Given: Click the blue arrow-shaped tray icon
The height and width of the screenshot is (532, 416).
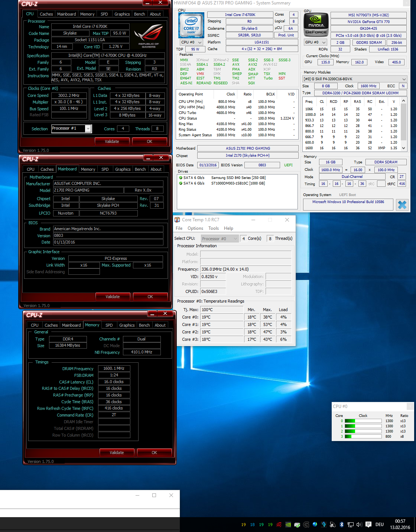Looking at the screenshot, I should (324, 525).
